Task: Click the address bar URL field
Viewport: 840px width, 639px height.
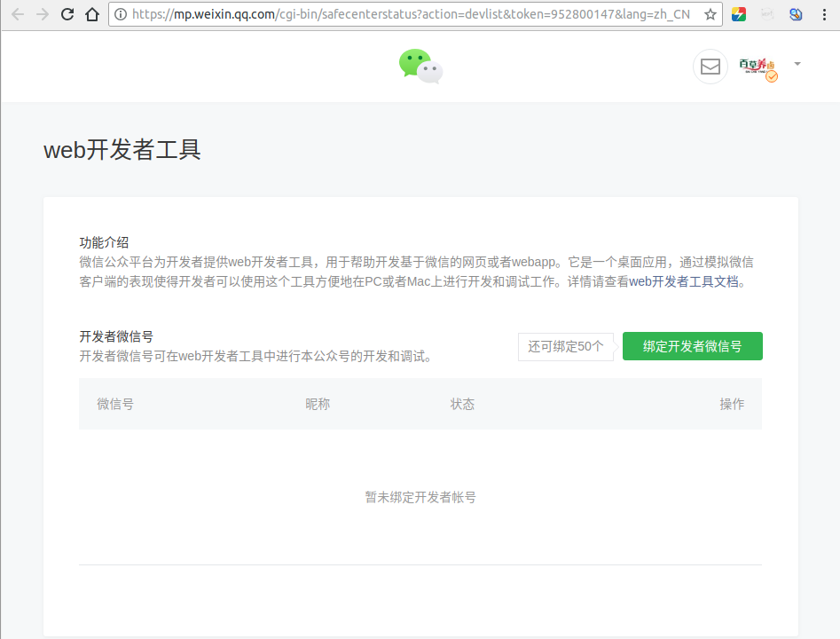Action: tap(415, 14)
